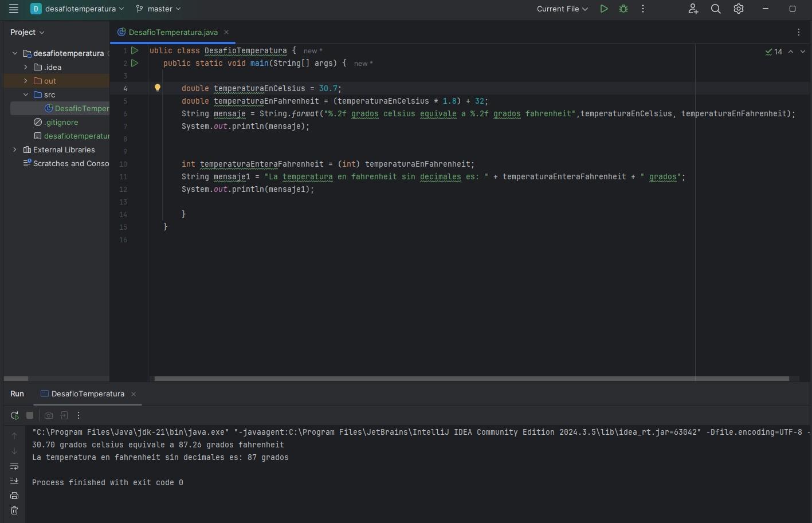Open the main hamburger menu
This screenshot has height=523, width=812.
pos(14,9)
